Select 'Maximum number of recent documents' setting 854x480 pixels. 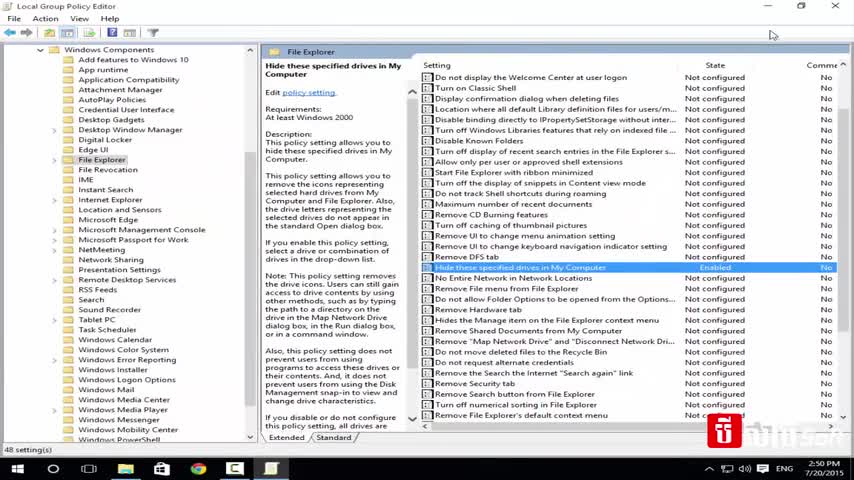click(629, 204)
